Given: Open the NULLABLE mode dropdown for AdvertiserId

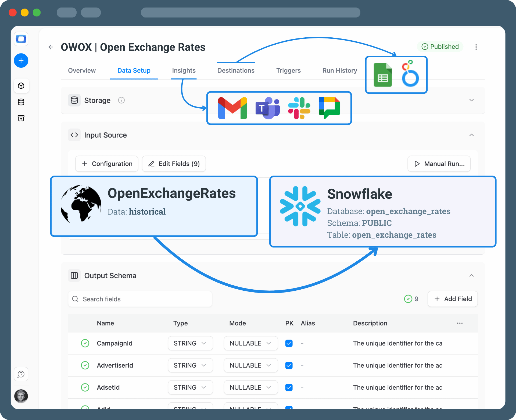Looking at the screenshot, I should pyautogui.click(x=250, y=365).
